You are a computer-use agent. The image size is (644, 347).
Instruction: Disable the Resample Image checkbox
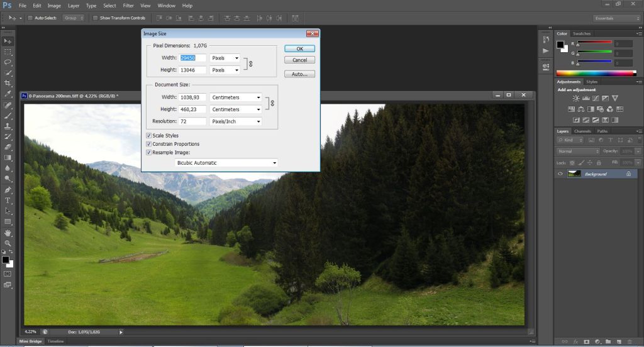pos(148,152)
